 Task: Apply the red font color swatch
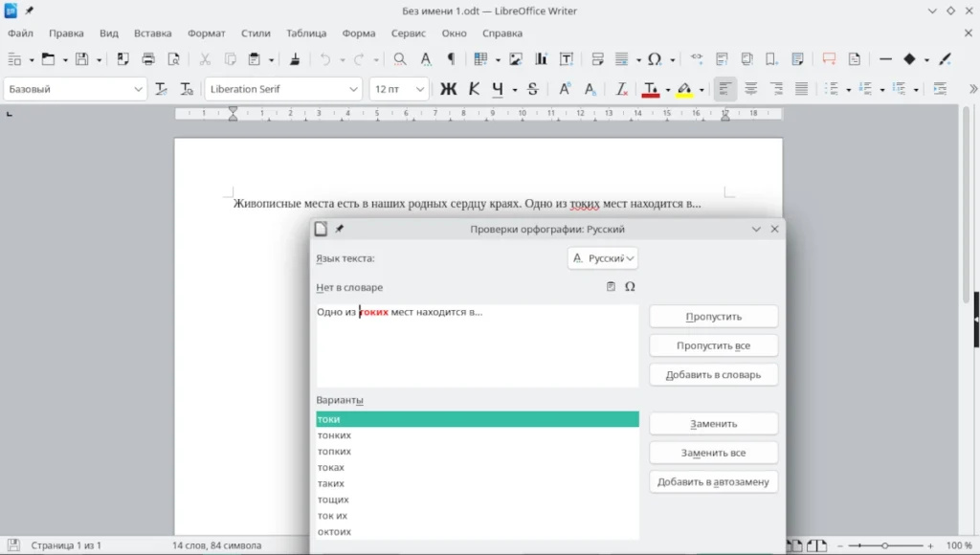651,89
